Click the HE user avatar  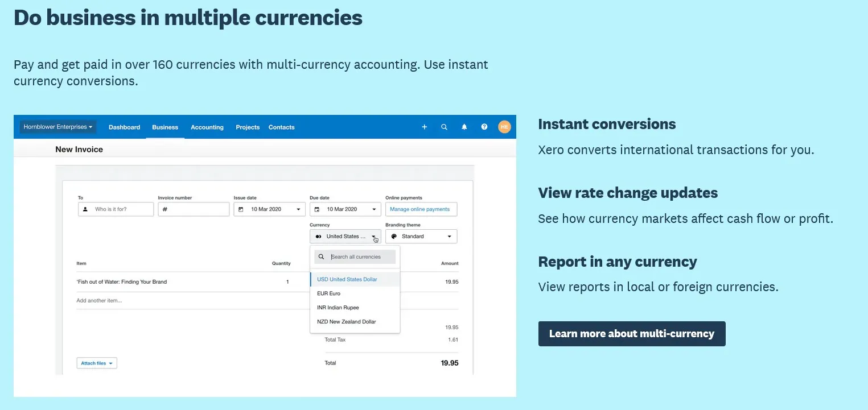[504, 127]
